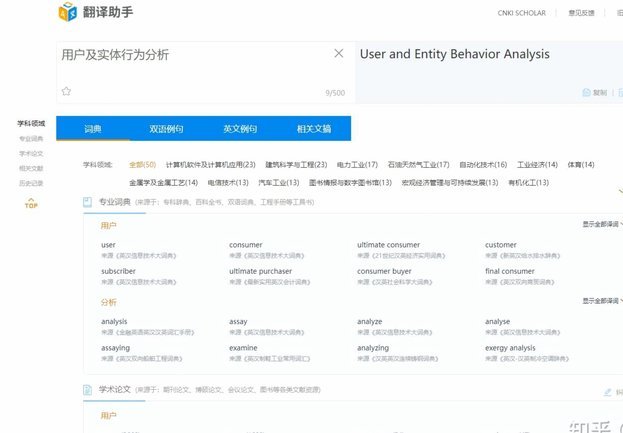Filter by 电信技术(13)
This screenshot has height=433, width=623.
(228, 183)
